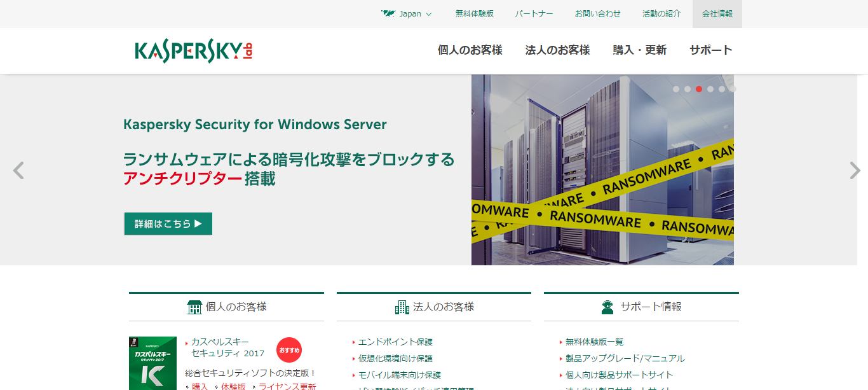
Task: Jump to the sixth carousel slide dot
Action: point(733,89)
